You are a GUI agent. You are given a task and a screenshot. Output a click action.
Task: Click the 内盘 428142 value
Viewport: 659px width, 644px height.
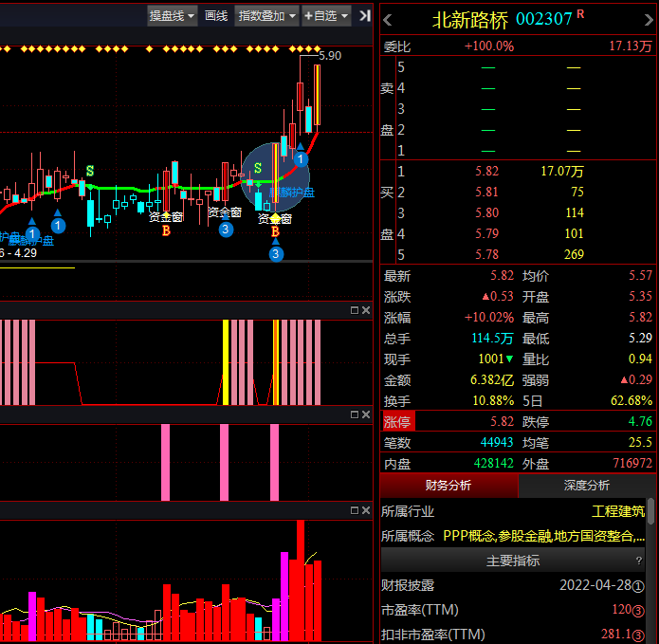click(493, 463)
